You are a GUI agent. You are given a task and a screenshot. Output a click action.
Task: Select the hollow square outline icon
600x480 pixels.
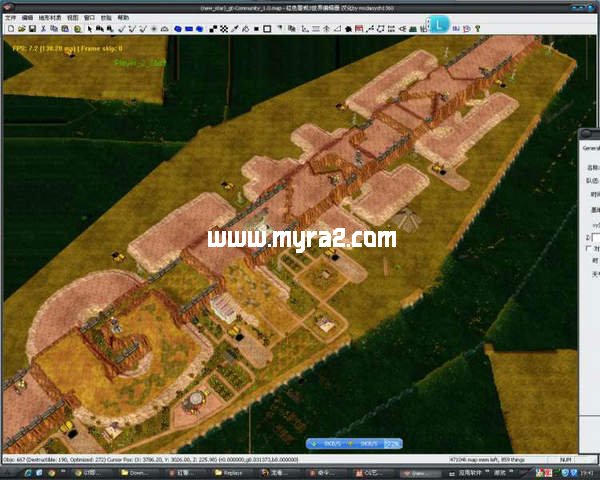(x=267, y=29)
